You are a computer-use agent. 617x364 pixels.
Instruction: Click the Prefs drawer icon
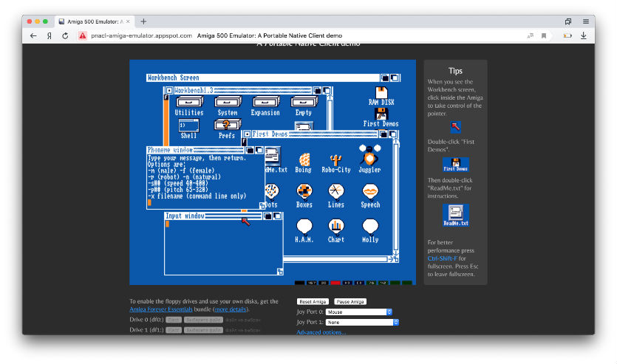click(x=227, y=126)
